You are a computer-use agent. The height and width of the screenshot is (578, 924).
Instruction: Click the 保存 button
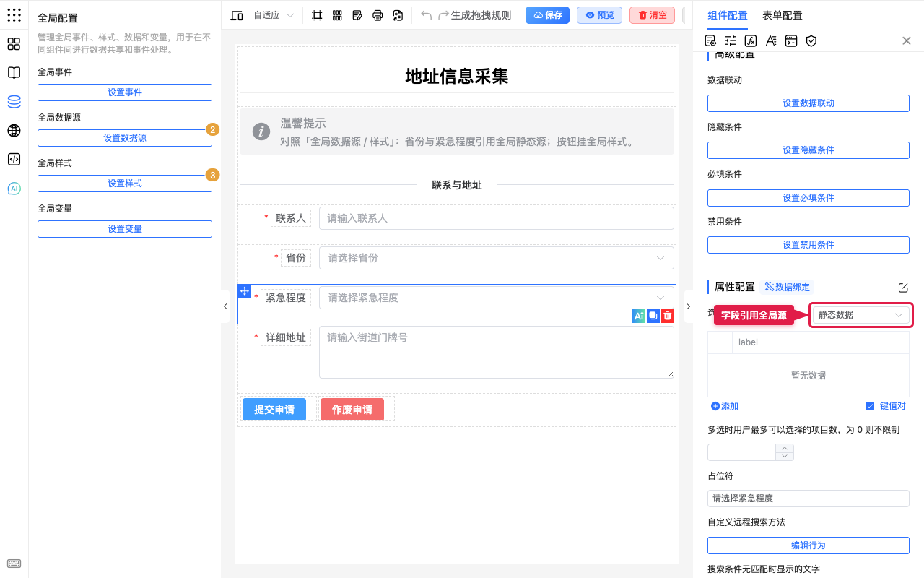point(547,15)
